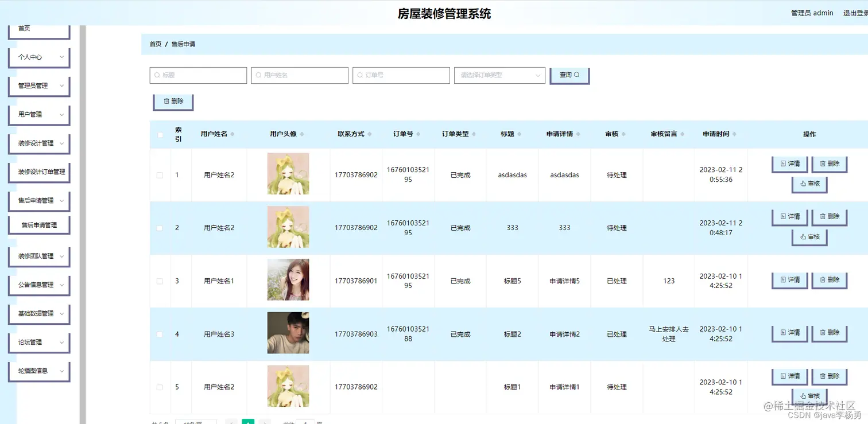Open the 请选择订单类型 dropdown
Screen dimensions: 868x424
(499, 75)
